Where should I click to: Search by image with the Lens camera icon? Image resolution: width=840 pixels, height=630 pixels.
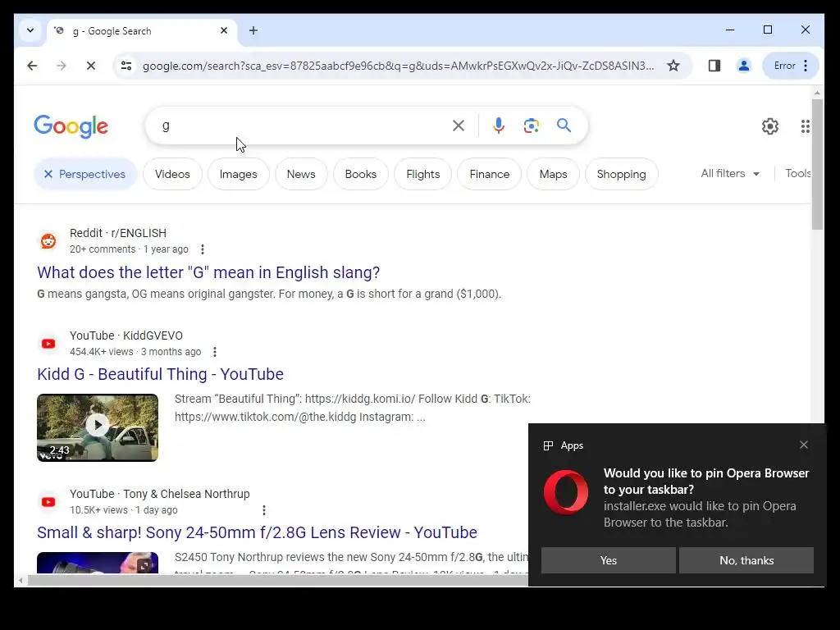click(531, 126)
